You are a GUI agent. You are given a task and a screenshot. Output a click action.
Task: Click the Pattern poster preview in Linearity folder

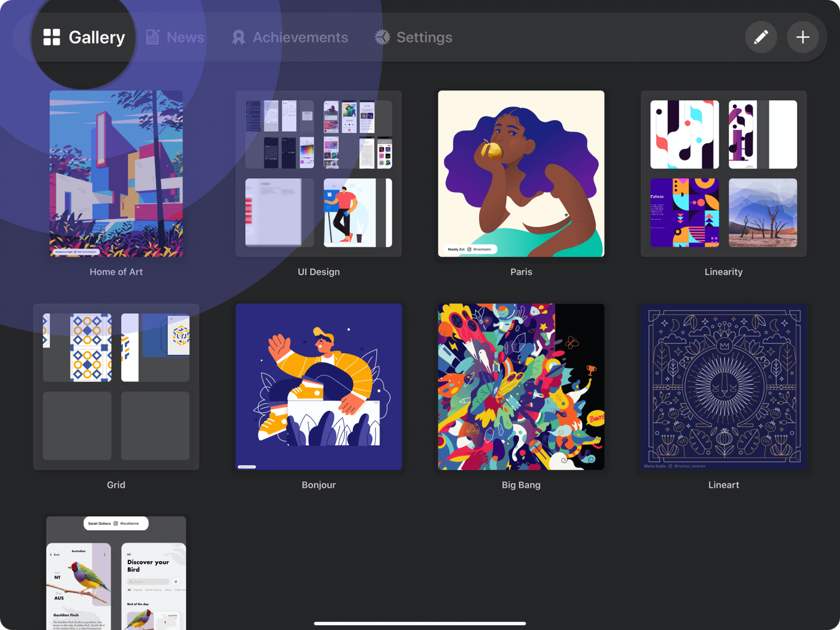(x=684, y=213)
